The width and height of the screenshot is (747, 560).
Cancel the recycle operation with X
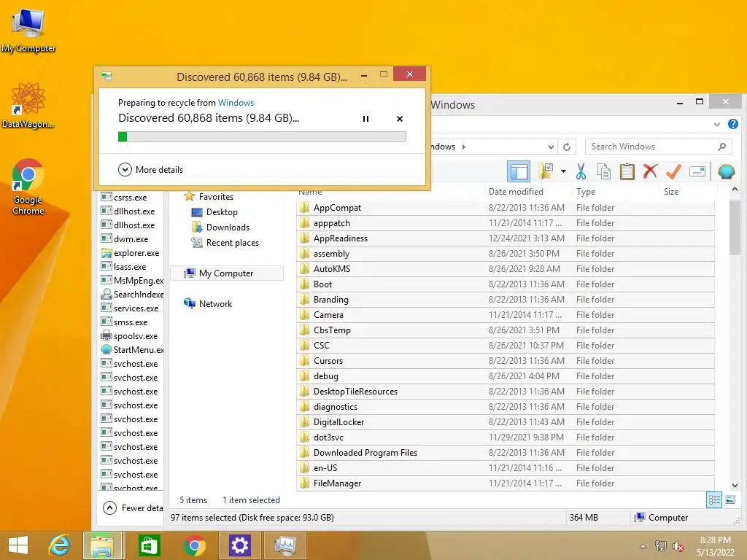click(400, 119)
